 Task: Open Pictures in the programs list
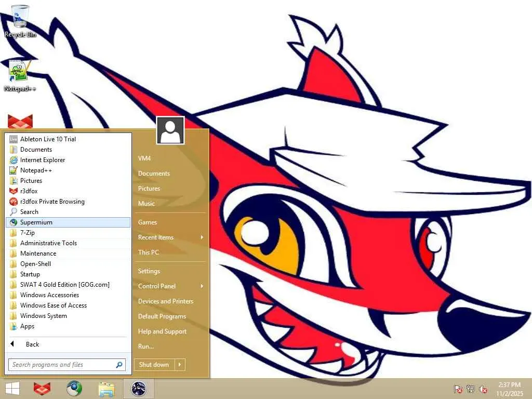[68, 181]
